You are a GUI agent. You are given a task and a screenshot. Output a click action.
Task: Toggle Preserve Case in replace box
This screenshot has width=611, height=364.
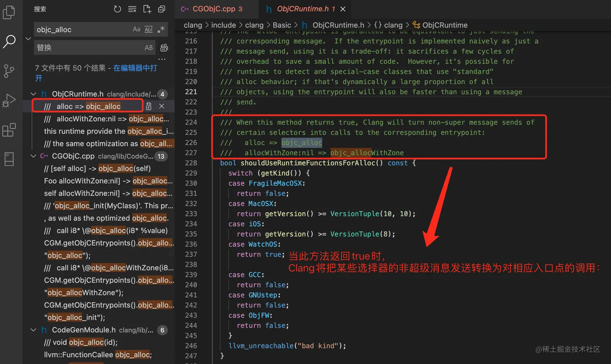pyautogui.click(x=149, y=48)
